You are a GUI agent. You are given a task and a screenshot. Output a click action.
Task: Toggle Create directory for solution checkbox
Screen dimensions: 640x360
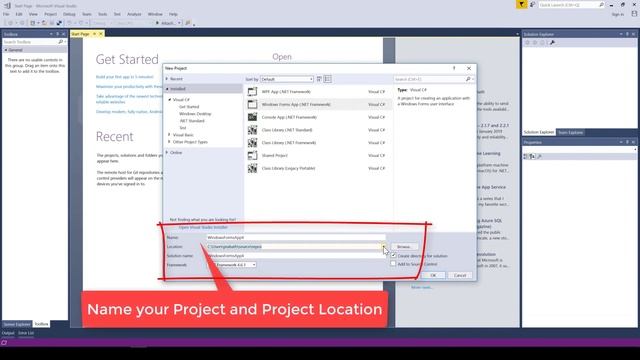[x=393, y=256]
